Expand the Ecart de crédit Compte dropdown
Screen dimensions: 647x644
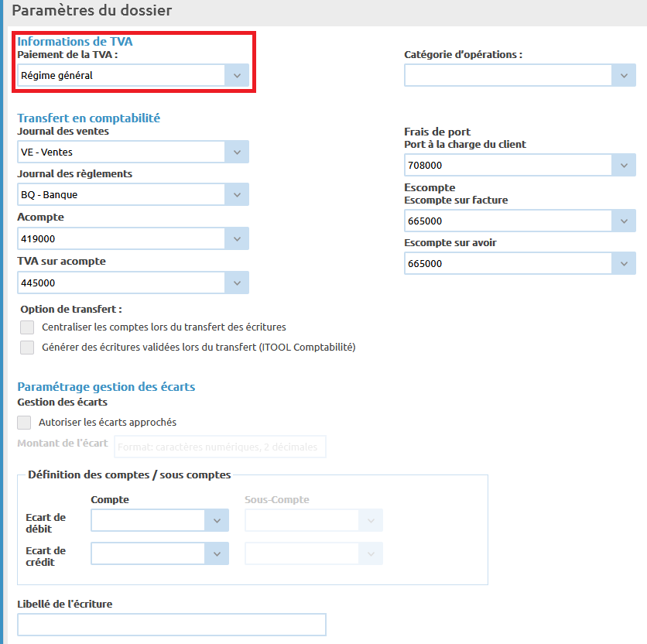[217, 553]
